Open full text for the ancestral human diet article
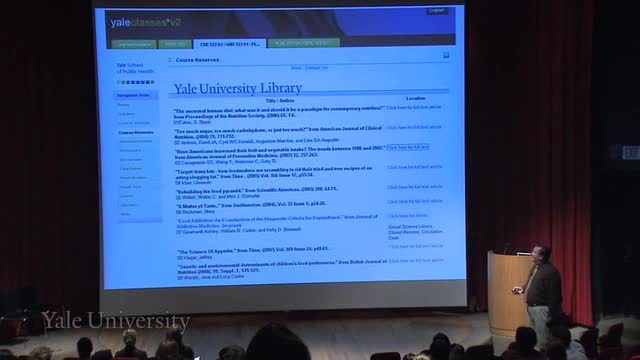This screenshot has width=640, height=360. 414,107
